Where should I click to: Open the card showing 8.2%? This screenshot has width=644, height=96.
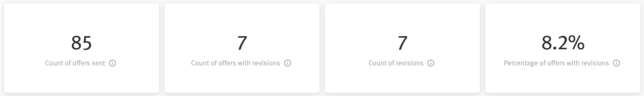click(563, 48)
